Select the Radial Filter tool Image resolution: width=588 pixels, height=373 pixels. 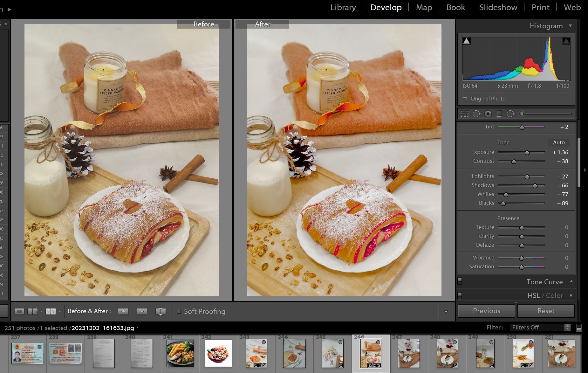pos(510,114)
